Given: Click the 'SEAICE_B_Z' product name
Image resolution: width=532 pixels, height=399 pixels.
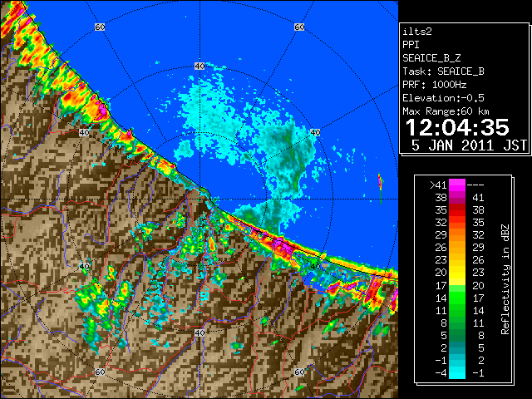Looking at the screenshot, I should pyautogui.click(x=431, y=58).
